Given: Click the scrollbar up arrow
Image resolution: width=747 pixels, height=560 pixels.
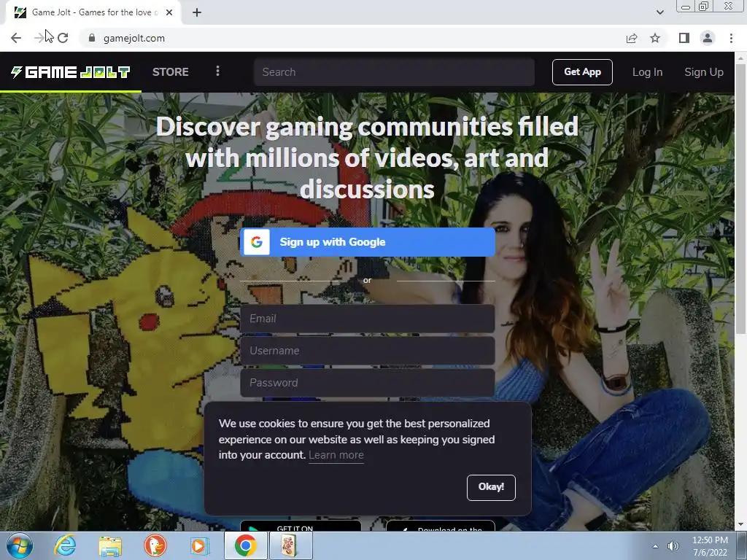Looking at the screenshot, I should [x=740, y=58].
